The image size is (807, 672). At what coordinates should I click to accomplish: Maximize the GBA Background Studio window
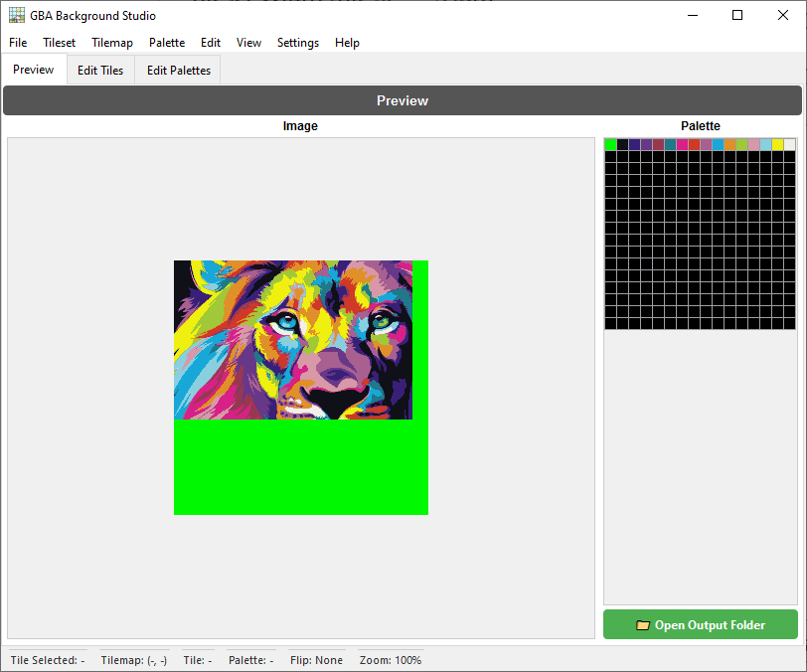click(737, 15)
